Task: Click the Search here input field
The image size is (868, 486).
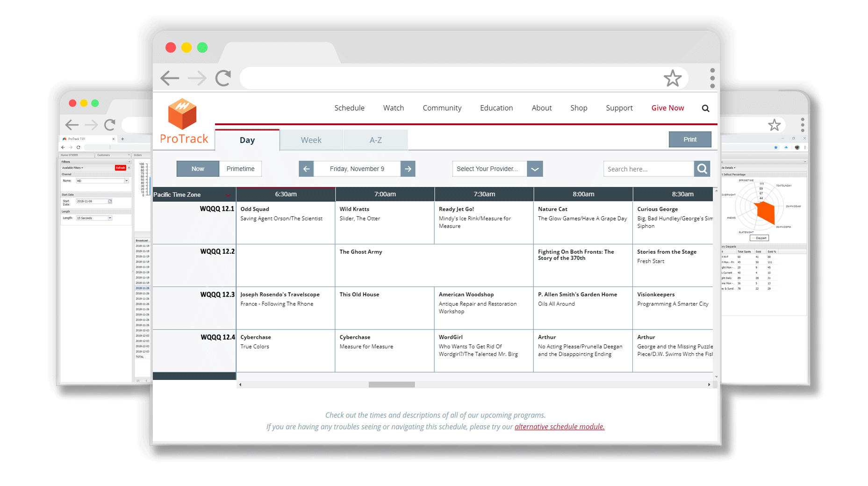Action: pos(649,169)
